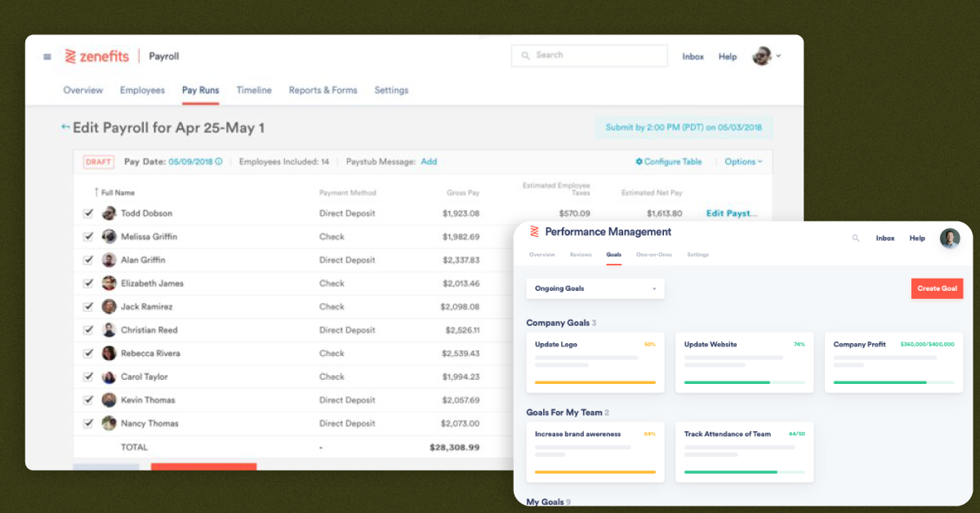Image resolution: width=980 pixels, height=513 pixels.
Task: Open the Track Attendance of Team goal card
Action: click(x=745, y=452)
